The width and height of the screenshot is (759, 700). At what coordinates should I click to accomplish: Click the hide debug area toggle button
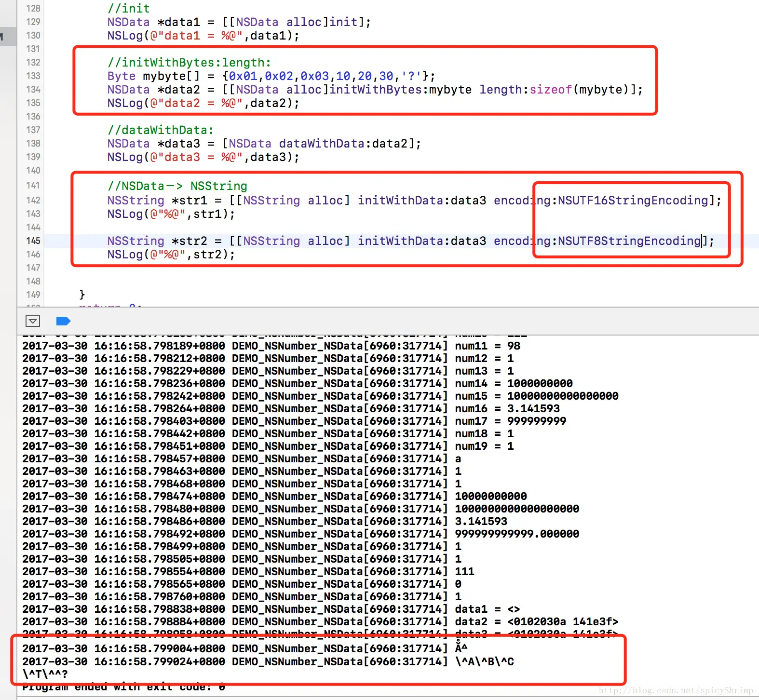tap(33, 321)
